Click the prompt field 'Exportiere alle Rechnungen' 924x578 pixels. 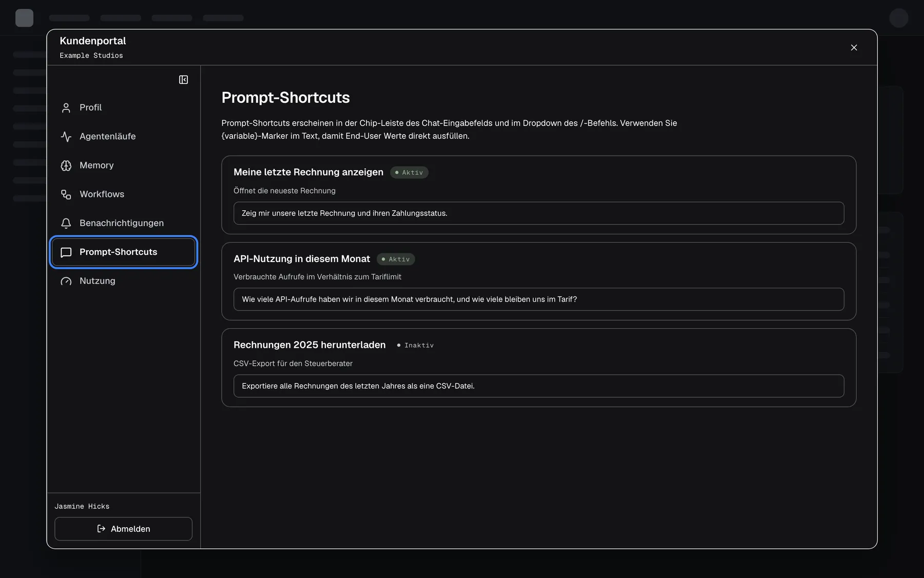click(x=538, y=386)
